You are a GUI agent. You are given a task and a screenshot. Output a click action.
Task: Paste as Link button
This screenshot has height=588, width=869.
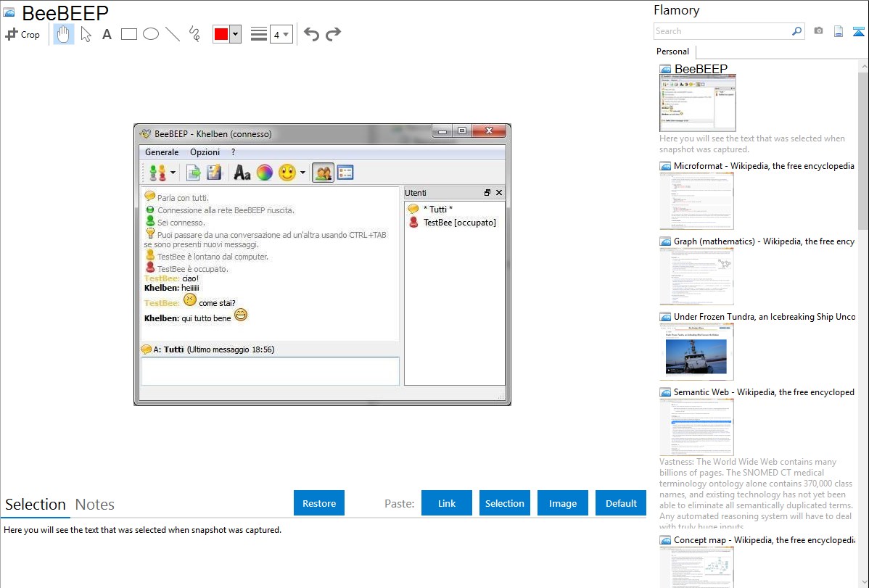pyautogui.click(x=447, y=503)
